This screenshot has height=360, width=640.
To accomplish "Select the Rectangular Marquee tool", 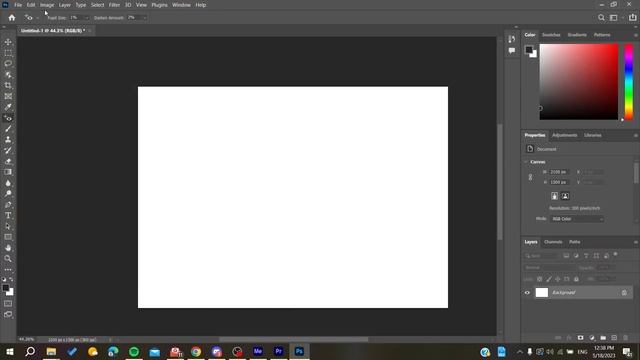I will tap(8, 53).
